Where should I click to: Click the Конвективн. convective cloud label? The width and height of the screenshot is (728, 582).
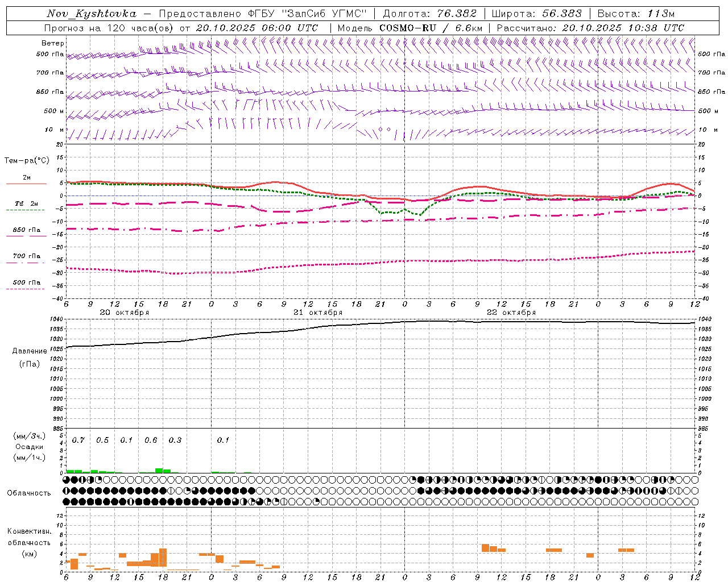pyautogui.click(x=29, y=531)
